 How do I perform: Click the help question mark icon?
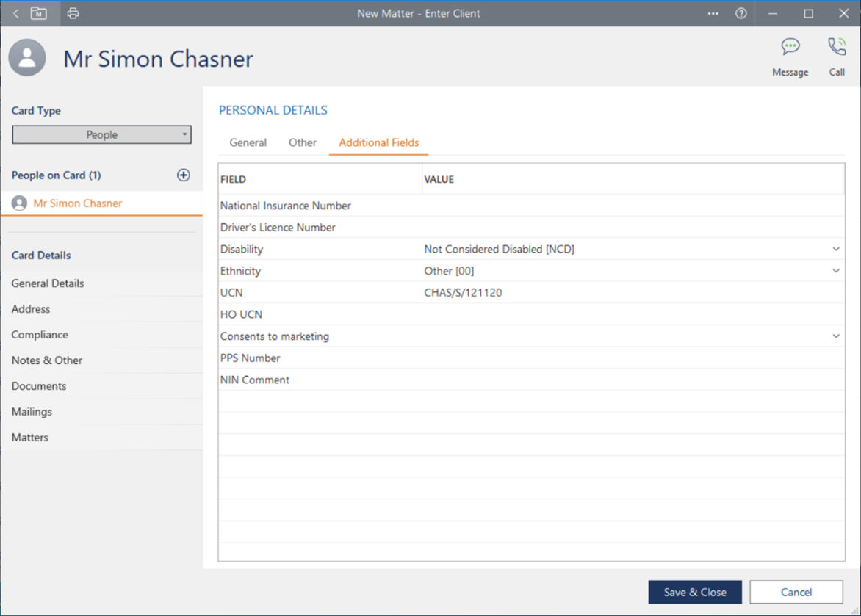[741, 13]
